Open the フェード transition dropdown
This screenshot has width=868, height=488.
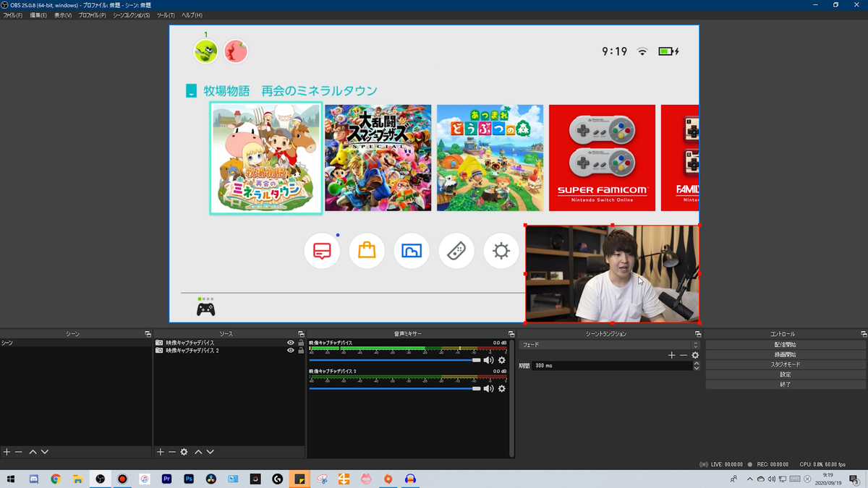tap(609, 345)
